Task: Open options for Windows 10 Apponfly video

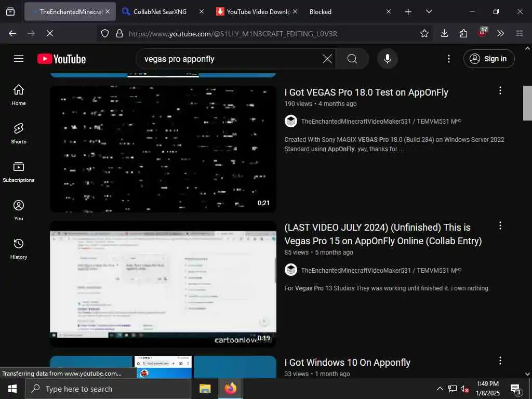Action: (500, 361)
